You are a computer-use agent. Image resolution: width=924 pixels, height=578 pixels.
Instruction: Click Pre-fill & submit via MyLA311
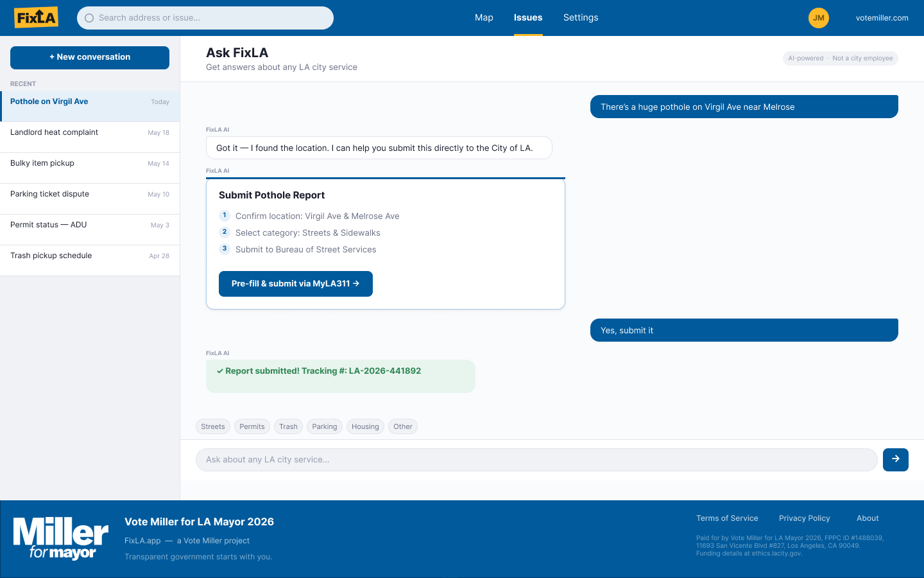(296, 284)
